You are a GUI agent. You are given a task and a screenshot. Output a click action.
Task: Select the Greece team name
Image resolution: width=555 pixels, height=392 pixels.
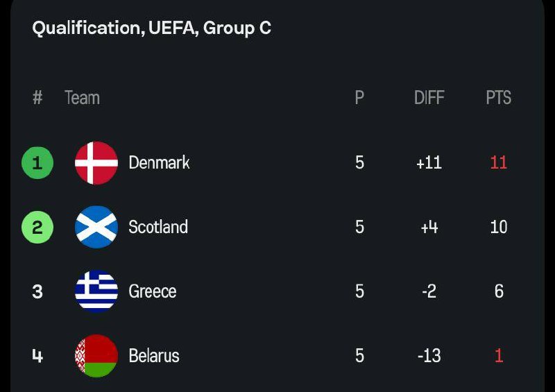153,291
